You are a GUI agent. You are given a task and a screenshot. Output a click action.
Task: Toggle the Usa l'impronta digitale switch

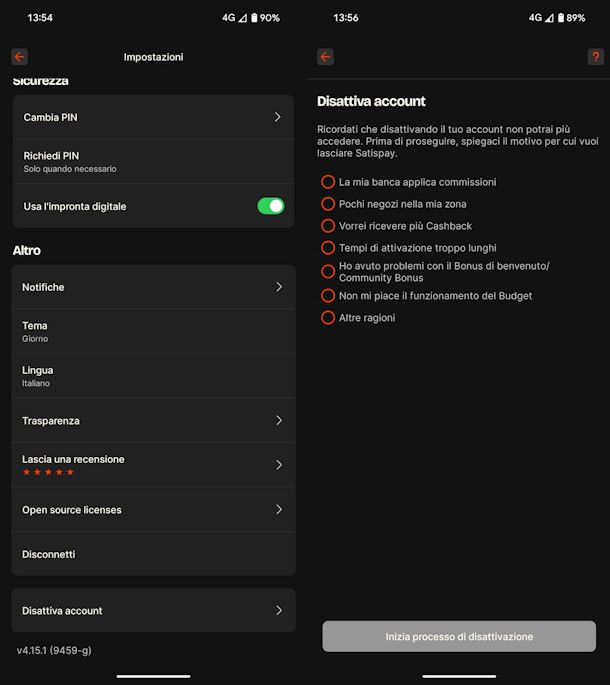click(x=270, y=206)
